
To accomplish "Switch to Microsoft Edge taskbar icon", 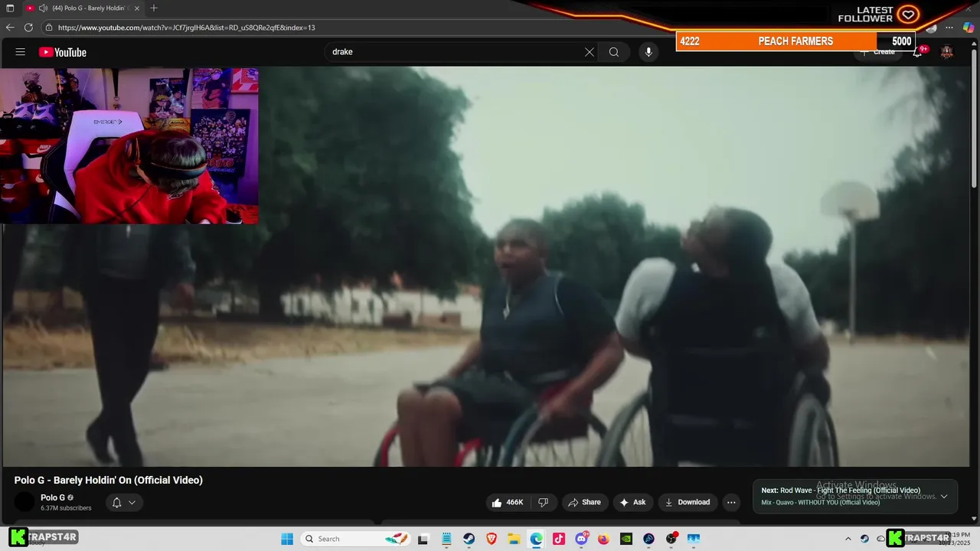I will (536, 539).
